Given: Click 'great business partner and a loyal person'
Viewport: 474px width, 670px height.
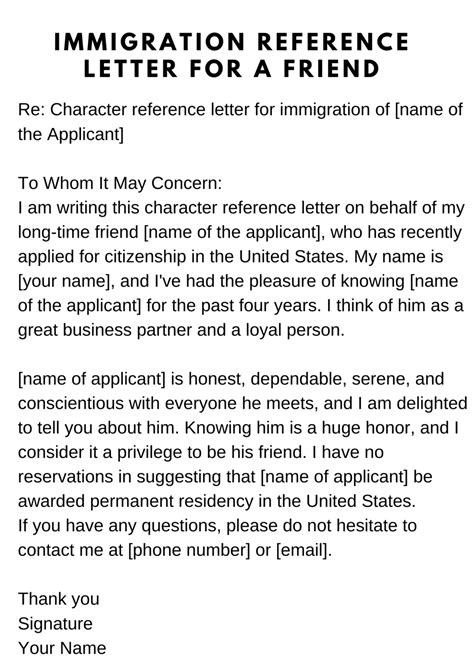Looking at the screenshot, I should 181,330.
